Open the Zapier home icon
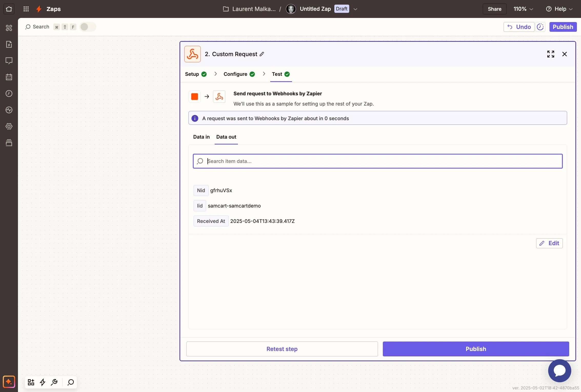The image size is (581, 392). coord(9,9)
